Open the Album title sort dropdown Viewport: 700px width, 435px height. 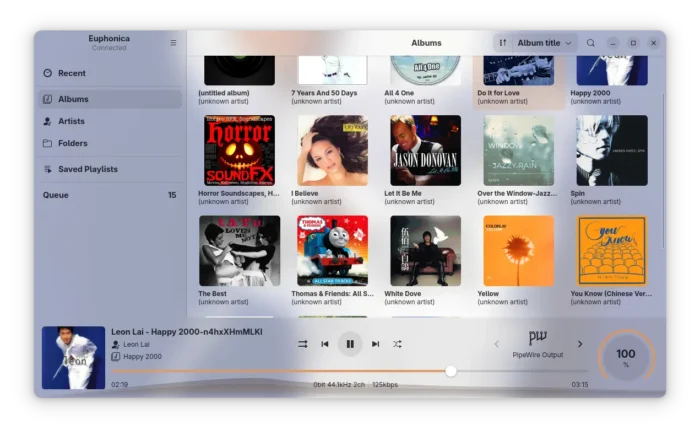tap(544, 43)
